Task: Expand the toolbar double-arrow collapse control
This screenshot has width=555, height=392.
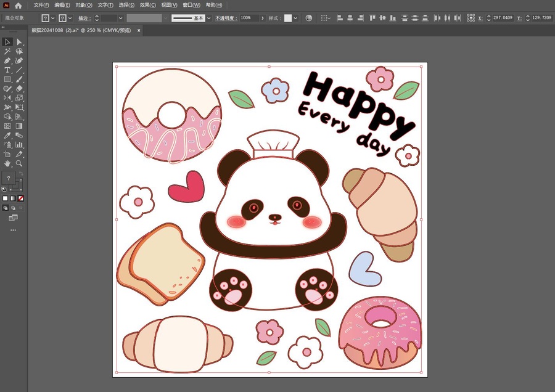Action: click(3, 27)
